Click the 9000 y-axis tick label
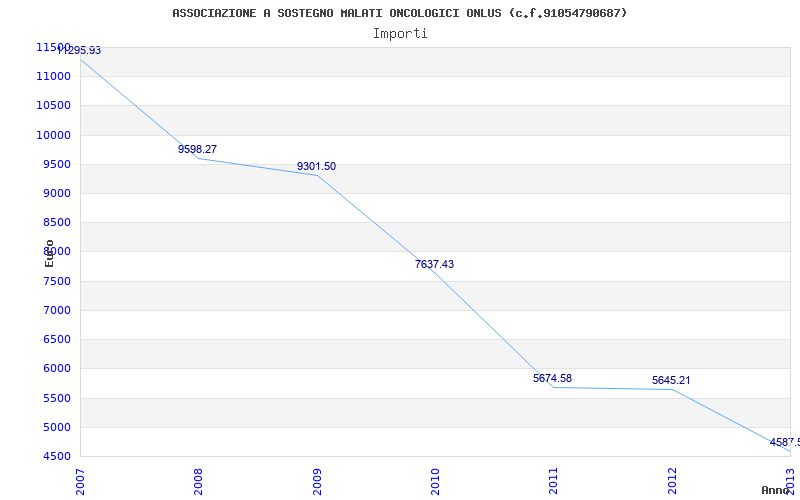The image size is (800, 500). pos(57,193)
